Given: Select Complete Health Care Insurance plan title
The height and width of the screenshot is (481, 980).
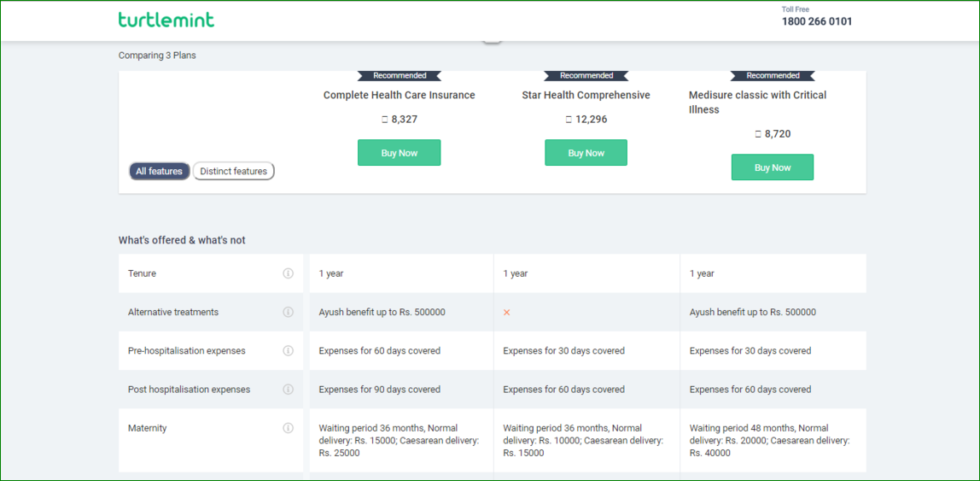Looking at the screenshot, I should [400, 95].
